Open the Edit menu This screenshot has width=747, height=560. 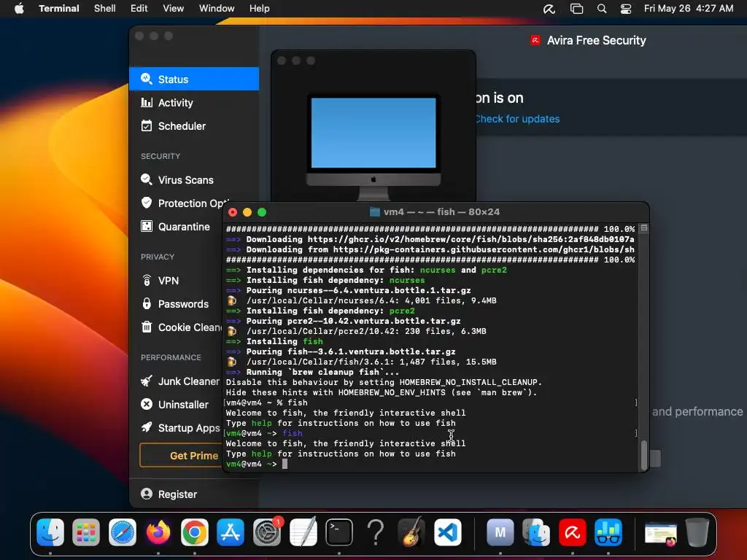(x=139, y=9)
